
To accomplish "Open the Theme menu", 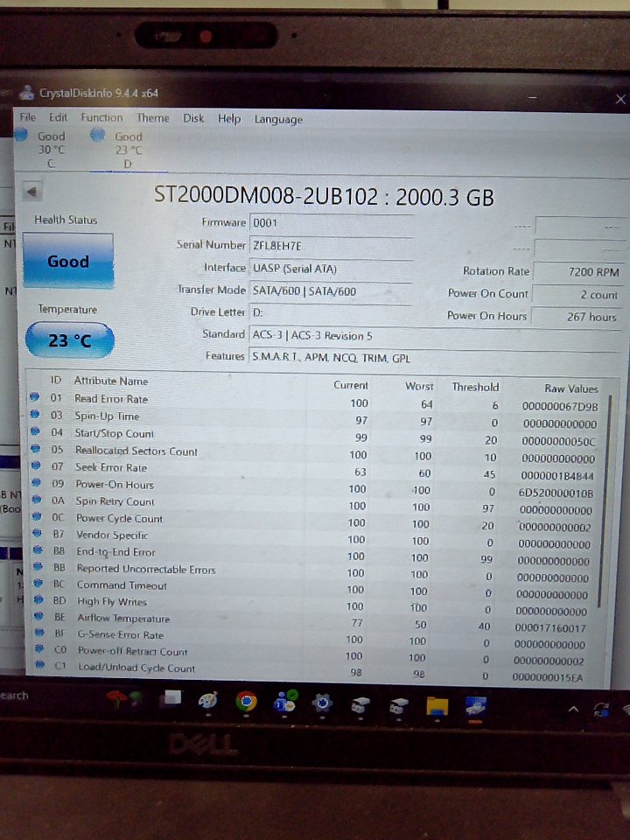I will 153,118.
